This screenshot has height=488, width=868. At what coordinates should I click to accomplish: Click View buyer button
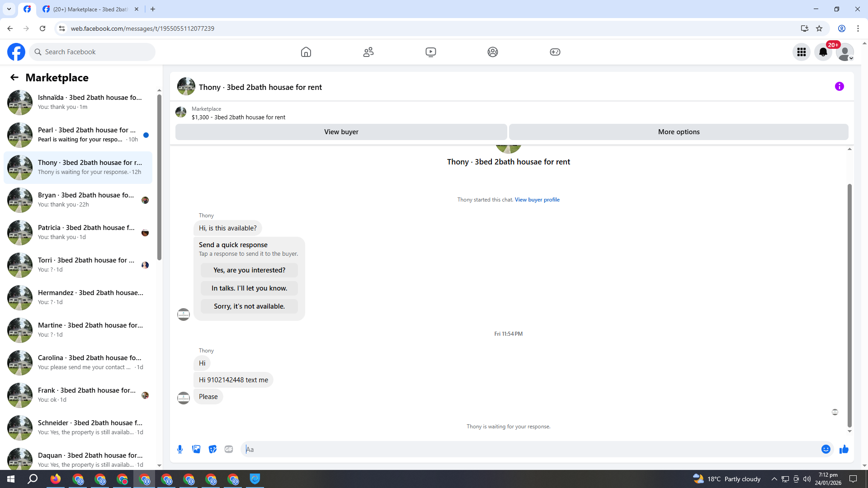341,132
